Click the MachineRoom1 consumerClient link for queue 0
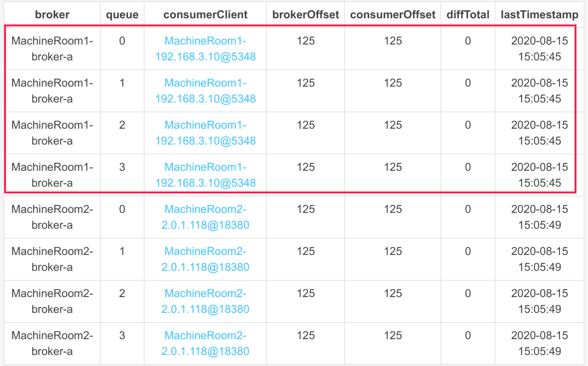Screen dimensions: 588x366 [205, 49]
